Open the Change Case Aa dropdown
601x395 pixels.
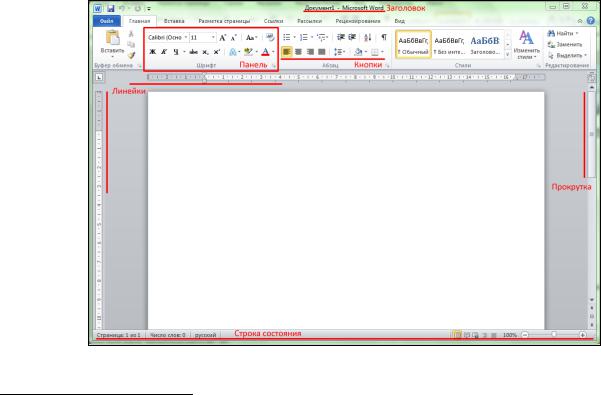click(x=251, y=38)
